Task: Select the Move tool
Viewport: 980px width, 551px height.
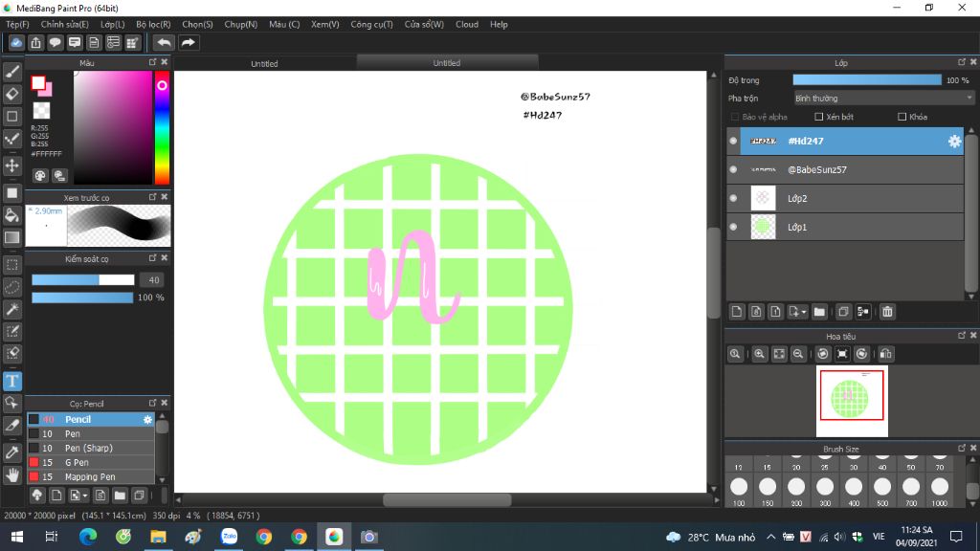Action: click(x=11, y=165)
